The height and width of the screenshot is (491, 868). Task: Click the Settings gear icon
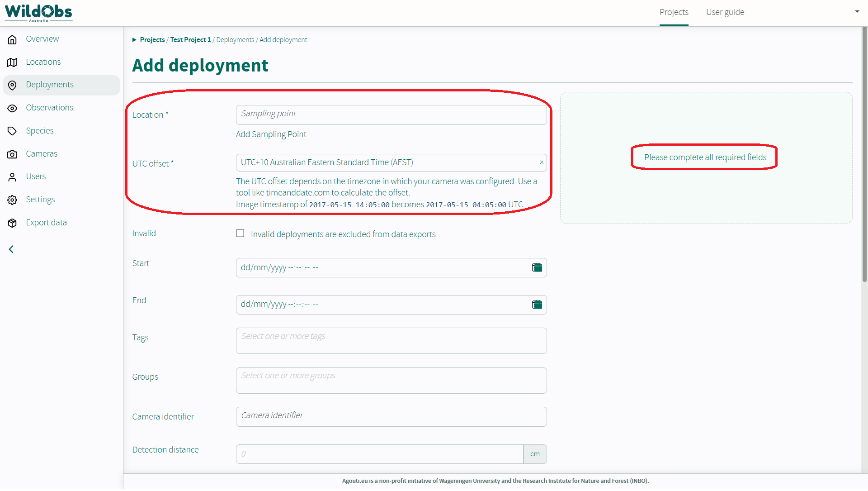[12, 200]
